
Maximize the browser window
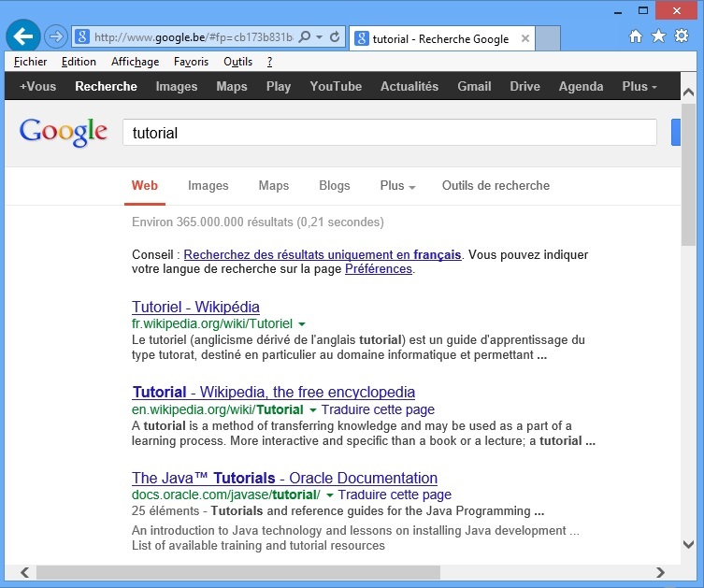pos(643,11)
